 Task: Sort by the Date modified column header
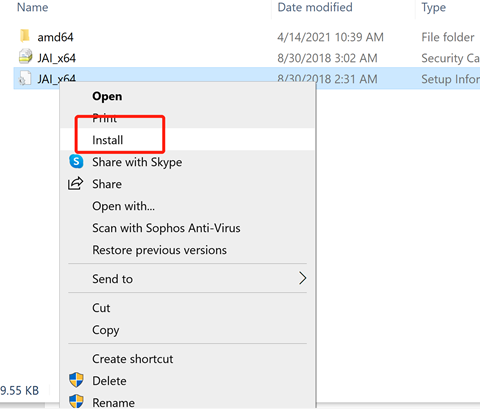coord(315,7)
